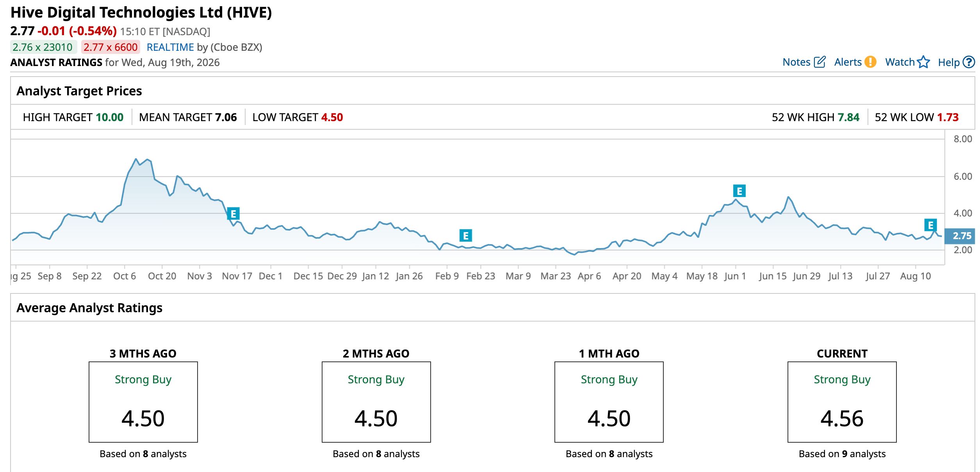
Task: Click the Average Analyst Ratings heading
Action: coord(89,308)
